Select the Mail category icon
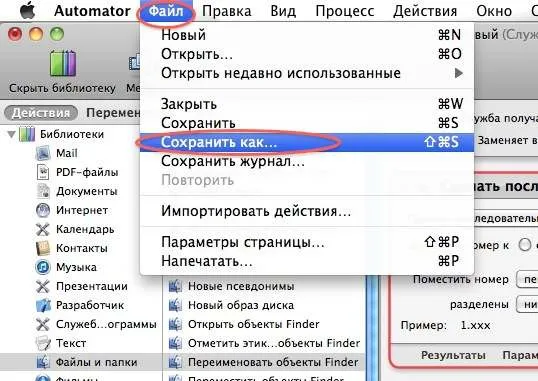The width and height of the screenshot is (538, 381). [43, 153]
